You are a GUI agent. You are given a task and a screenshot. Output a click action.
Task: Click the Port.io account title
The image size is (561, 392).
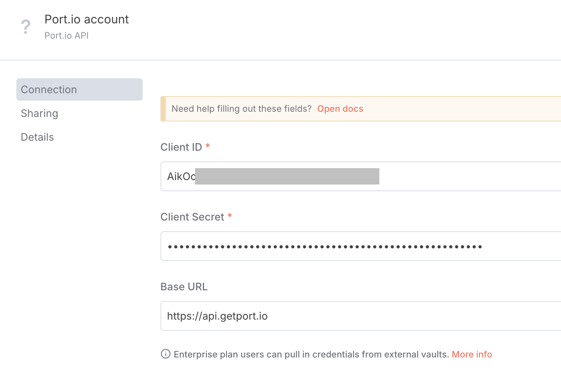pyautogui.click(x=87, y=19)
